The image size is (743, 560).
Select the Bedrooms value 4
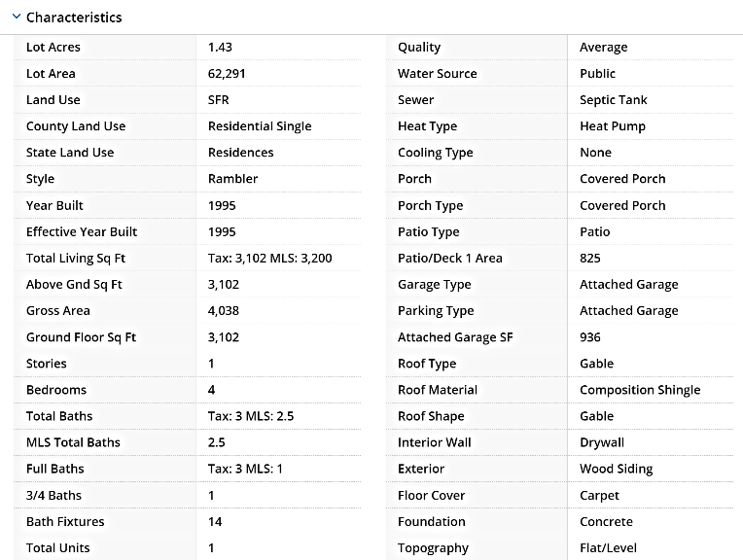point(213,390)
